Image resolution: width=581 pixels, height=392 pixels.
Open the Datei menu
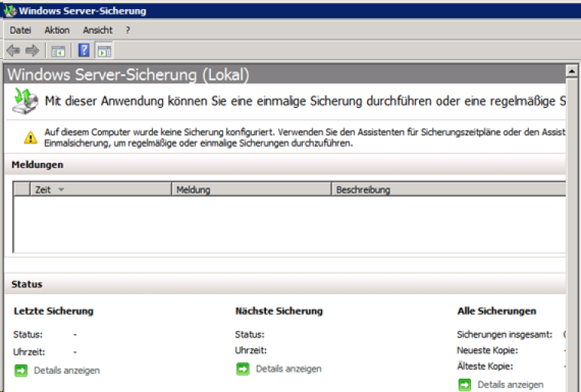point(20,30)
